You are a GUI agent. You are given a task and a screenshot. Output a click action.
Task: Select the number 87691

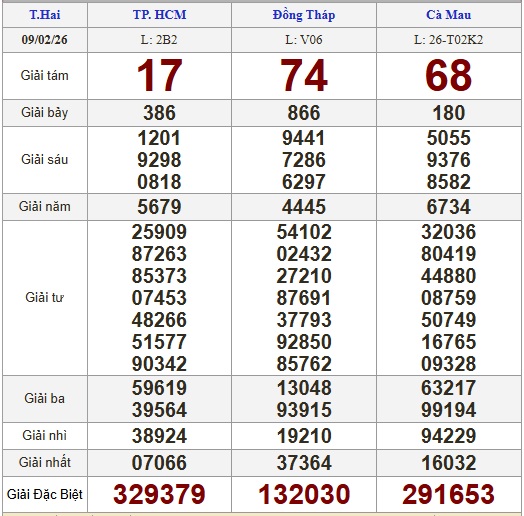coord(304,297)
